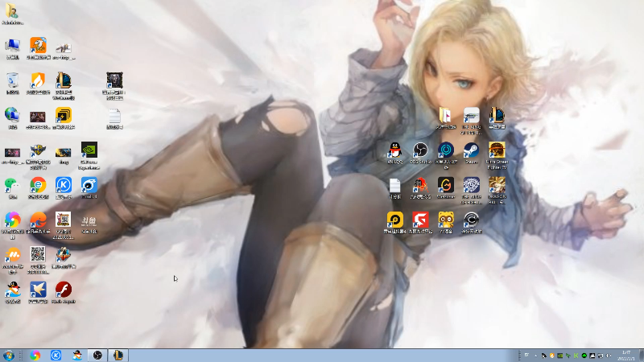Screen dimensions: 644x362
Task: Open the KuGou K icon in taskbar
Action: 56,355
